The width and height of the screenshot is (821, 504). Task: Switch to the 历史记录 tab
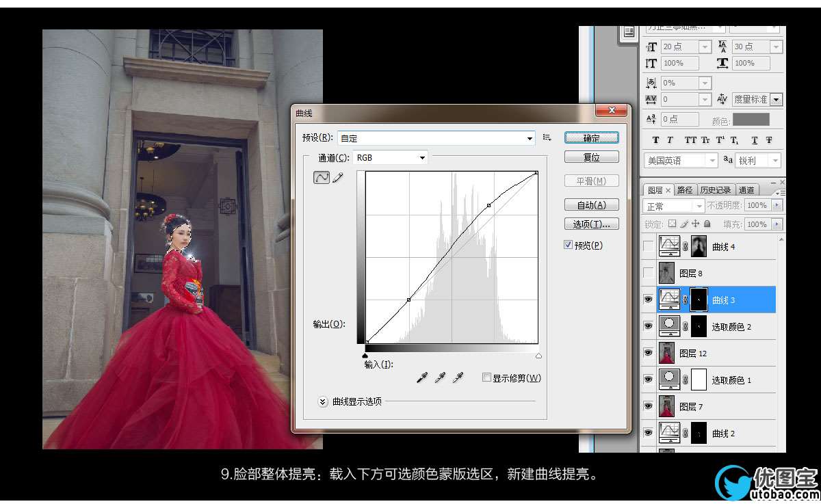716,190
